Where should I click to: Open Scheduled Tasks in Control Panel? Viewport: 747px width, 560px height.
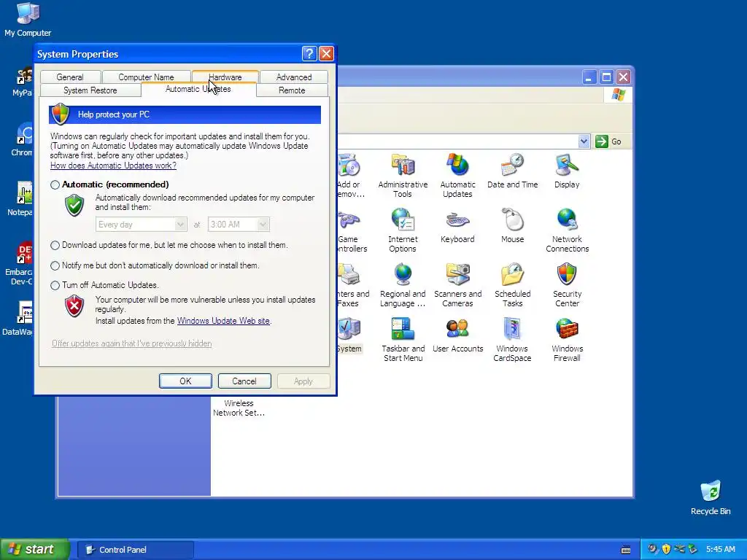tap(512, 285)
